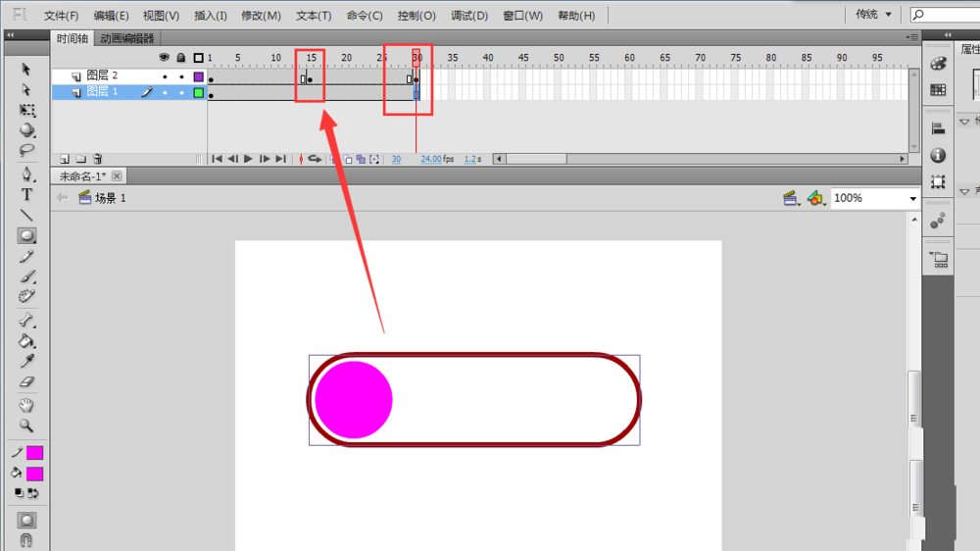The width and height of the screenshot is (980, 551).
Task: Select the 3D Rotation tool
Action: point(26,130)
